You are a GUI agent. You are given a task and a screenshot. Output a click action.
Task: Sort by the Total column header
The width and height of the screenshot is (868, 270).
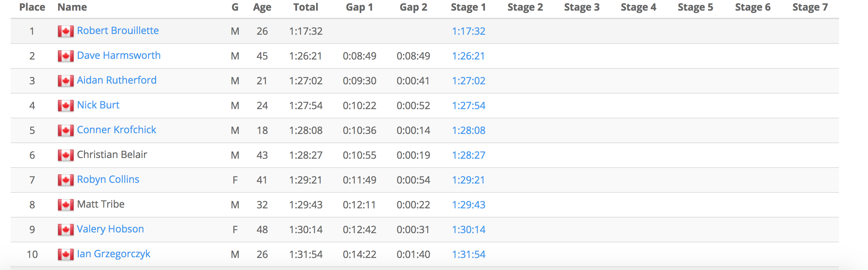click(306, 7)
